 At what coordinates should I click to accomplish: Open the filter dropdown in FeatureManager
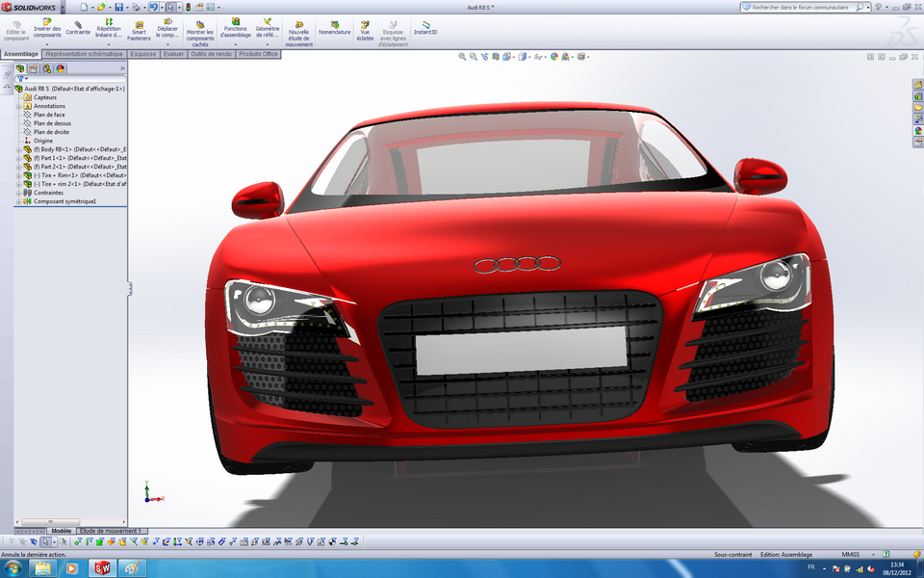24,76
